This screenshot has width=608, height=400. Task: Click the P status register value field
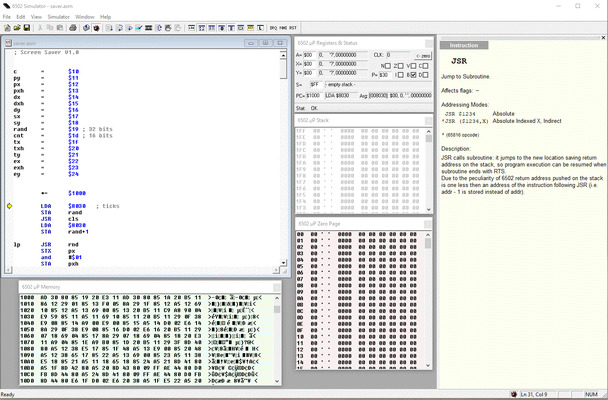pos(386,75)
